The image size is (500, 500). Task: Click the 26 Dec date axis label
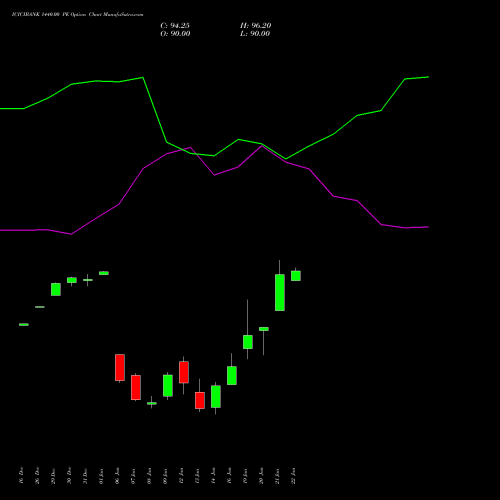tap(37, 476)
